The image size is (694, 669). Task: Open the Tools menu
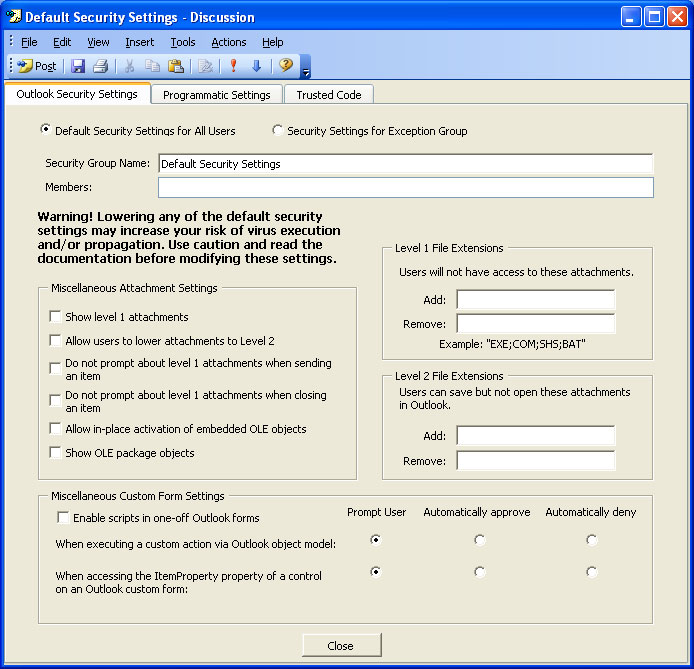183,42
